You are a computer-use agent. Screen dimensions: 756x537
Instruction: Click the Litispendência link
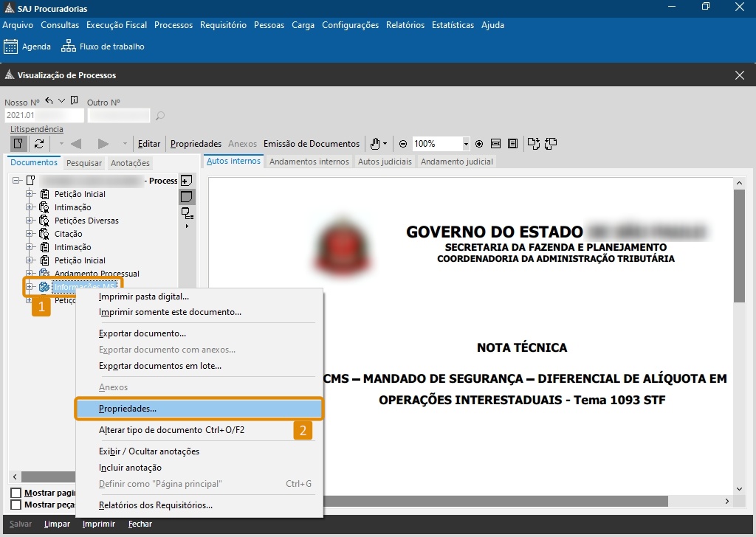37,129
